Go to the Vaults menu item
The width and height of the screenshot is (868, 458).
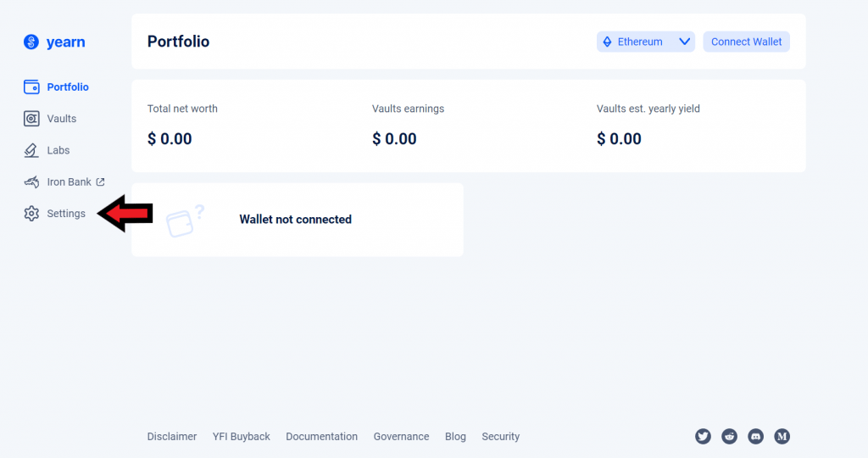62,119
